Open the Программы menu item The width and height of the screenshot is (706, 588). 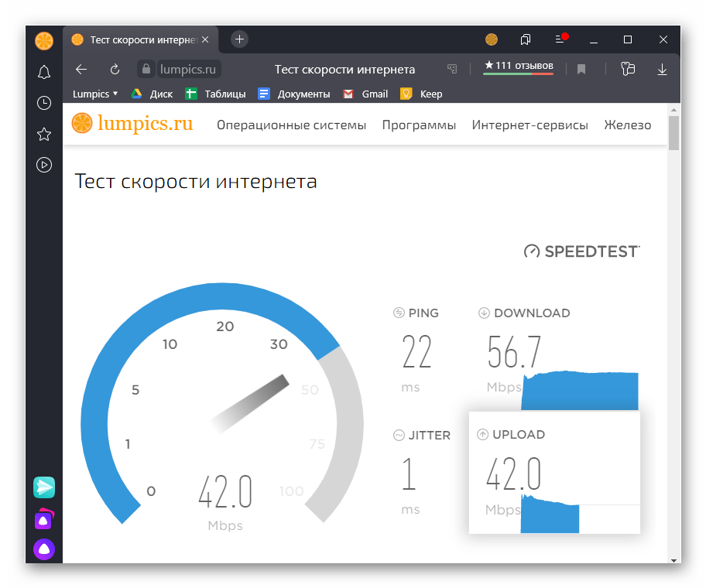[419, 125]
